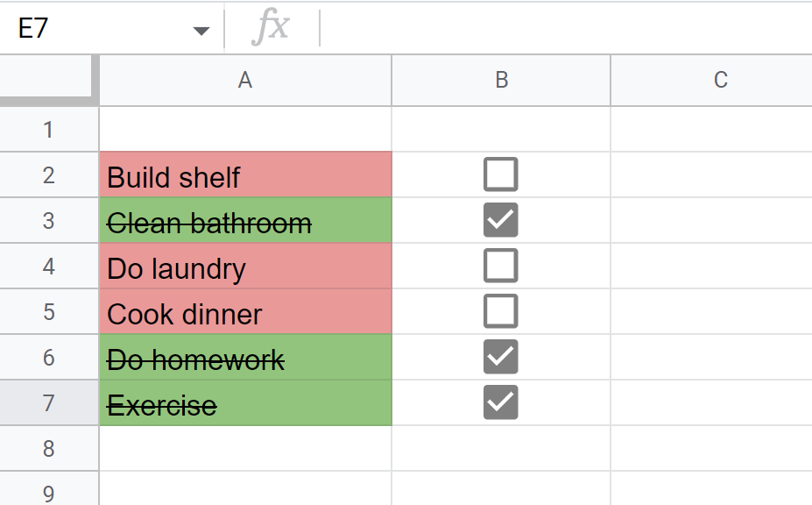Click the fx function icon
The height and width of the screenshot is (505, 812).
[x=271, y=27]
